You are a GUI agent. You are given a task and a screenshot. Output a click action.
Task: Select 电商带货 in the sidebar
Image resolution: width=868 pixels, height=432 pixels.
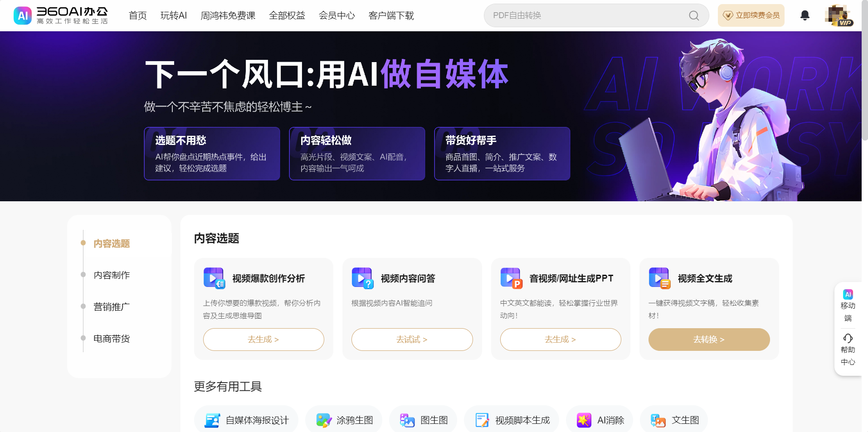[112, 339]
